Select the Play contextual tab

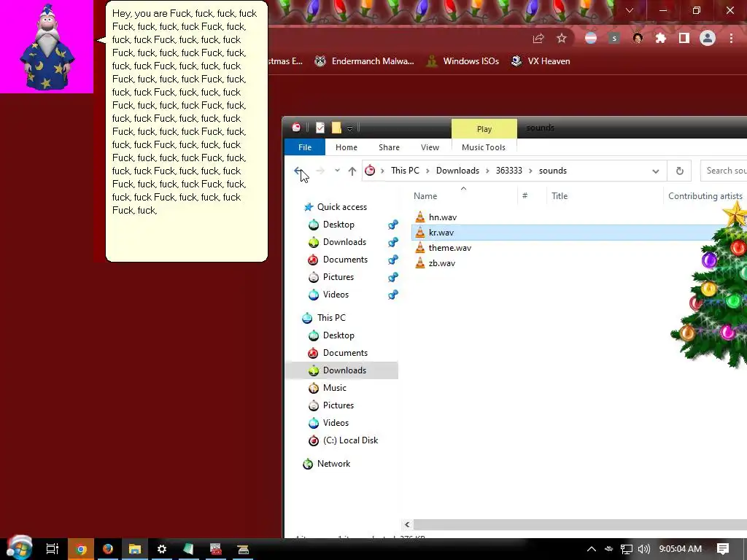484,129
